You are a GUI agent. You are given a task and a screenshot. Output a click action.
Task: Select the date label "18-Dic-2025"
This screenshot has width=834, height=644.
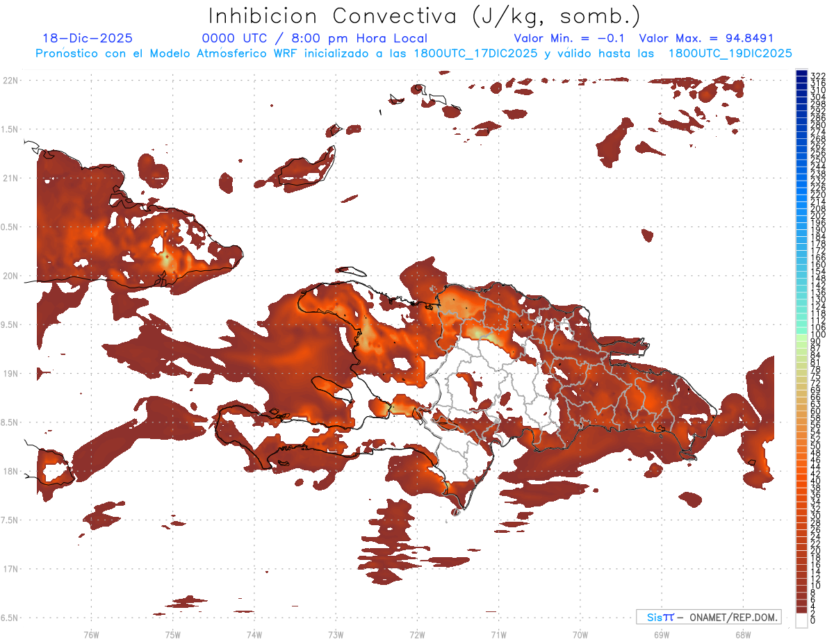coord(88,38)
